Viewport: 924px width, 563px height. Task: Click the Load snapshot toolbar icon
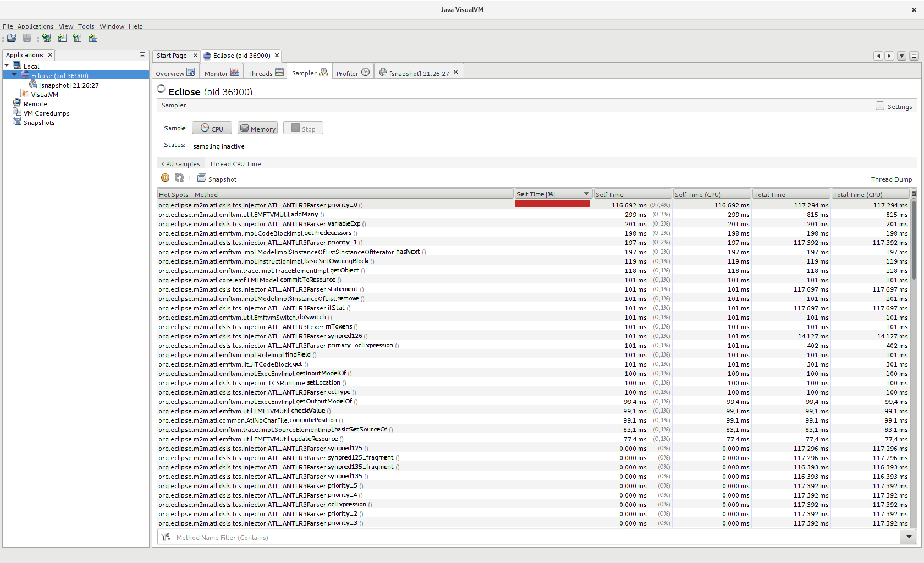click(12, 38)
